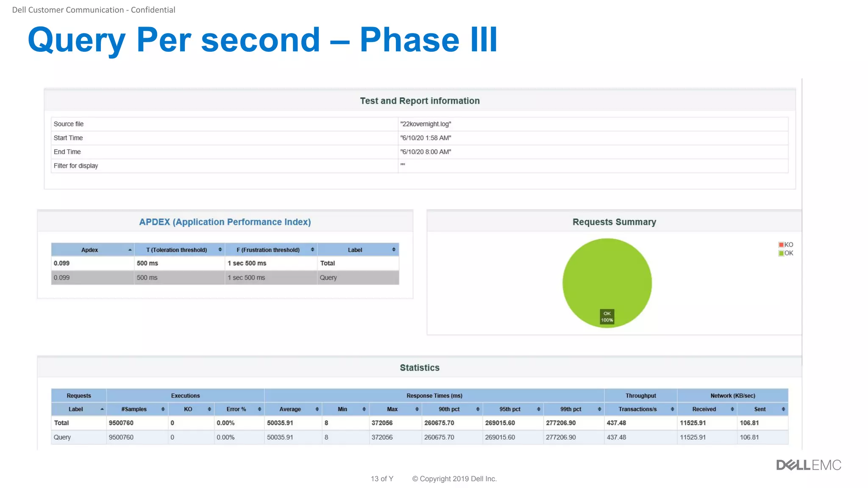Sort Statistics by Average arrows
The image size is (868, 488).
[x=317, y=409]
